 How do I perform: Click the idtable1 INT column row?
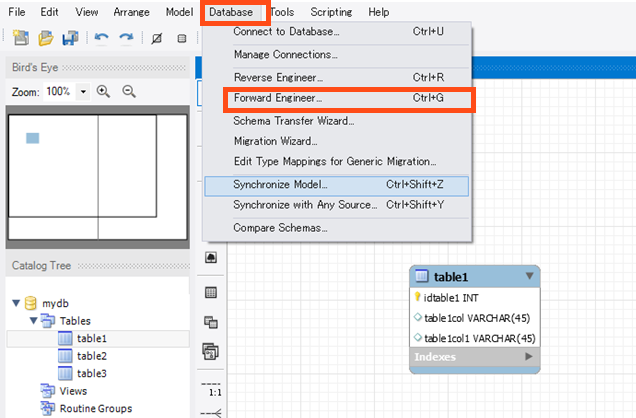475,298
